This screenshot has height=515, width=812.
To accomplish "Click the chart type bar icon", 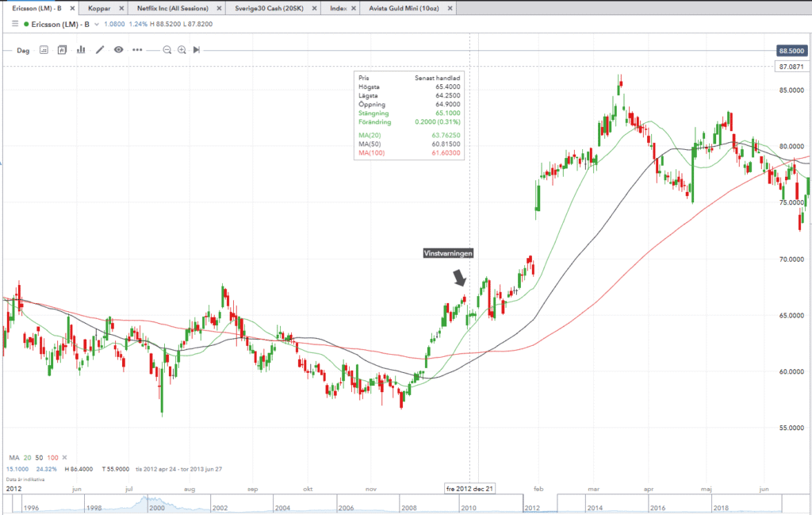I will 81,49.
